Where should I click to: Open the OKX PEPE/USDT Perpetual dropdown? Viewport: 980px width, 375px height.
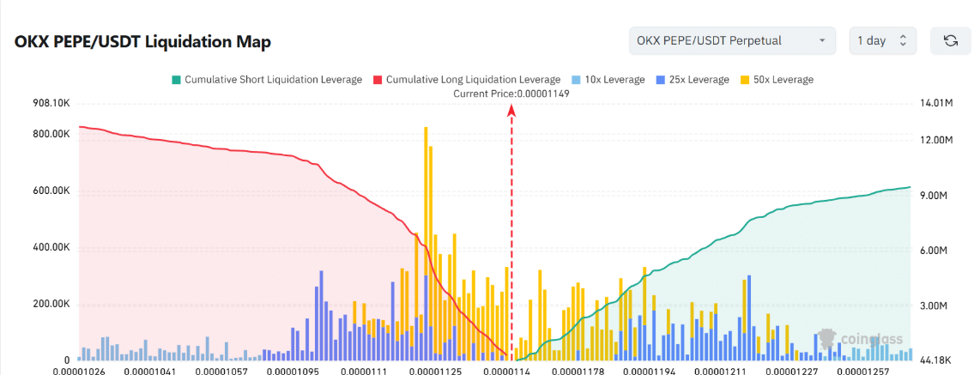[733, 40]
